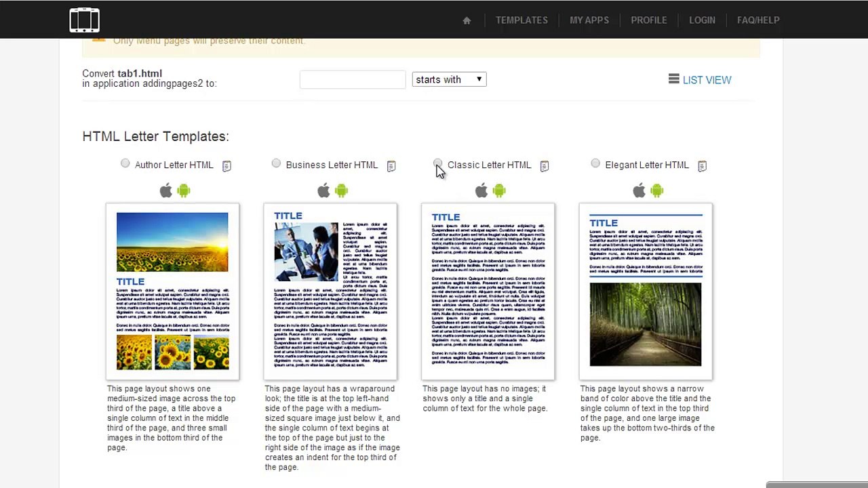Click the Business Letter HTML label
Image resolution: width=868 pixels, height=488 pixels.
(332, 165)
